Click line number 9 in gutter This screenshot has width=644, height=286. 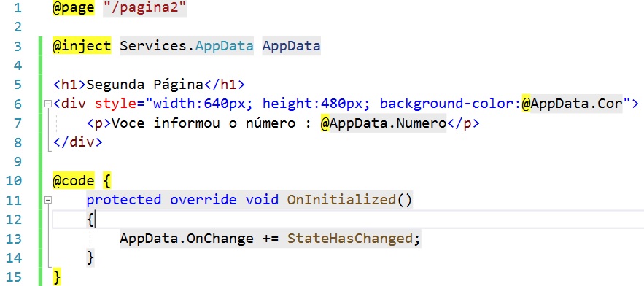click(18, 162)
